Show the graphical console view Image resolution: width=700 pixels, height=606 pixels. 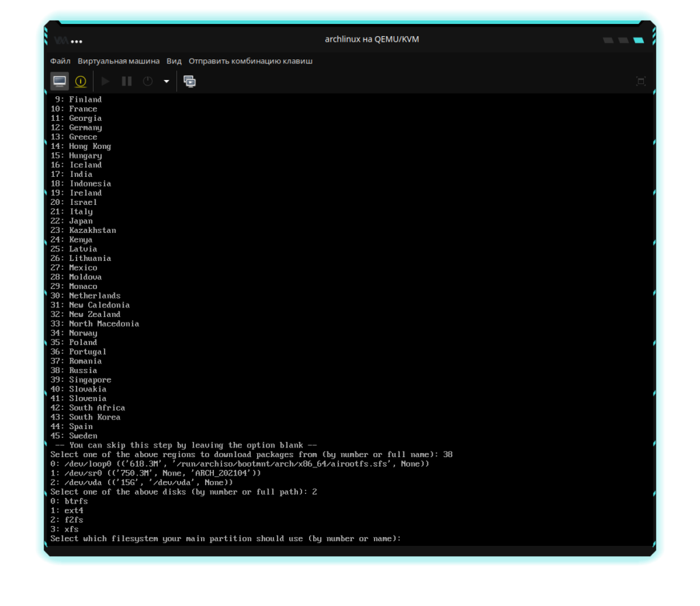point(60,81)
